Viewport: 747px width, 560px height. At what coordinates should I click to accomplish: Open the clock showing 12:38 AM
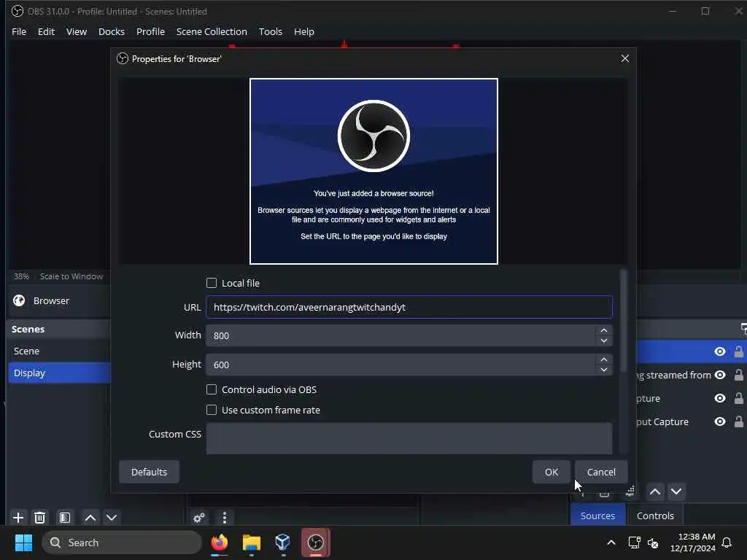tap(693, 542)
